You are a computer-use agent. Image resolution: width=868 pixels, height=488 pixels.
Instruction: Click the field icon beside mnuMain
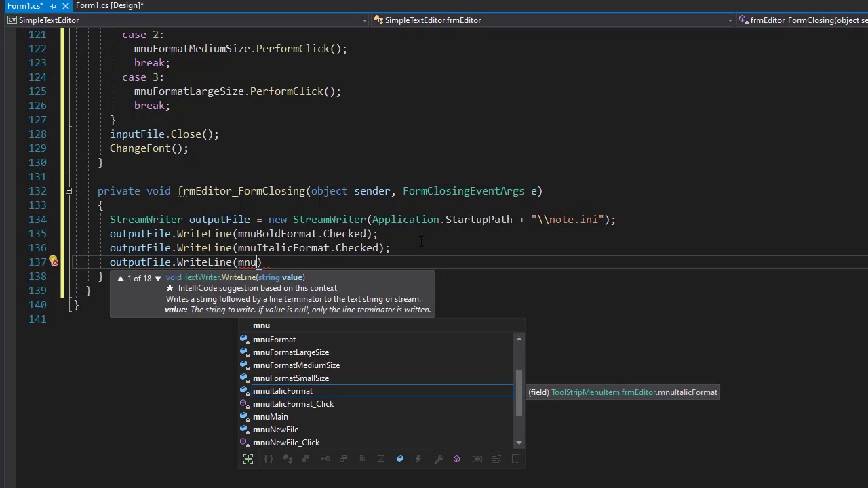pyautogui.click(x=244, y=417)
